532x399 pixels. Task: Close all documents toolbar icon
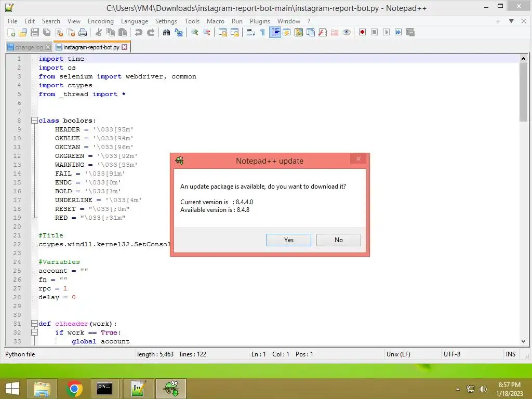click(x=71, y=32)
